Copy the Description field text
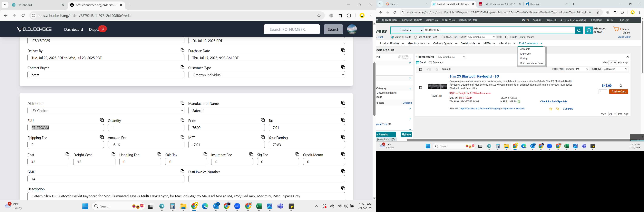 (343, 188)
